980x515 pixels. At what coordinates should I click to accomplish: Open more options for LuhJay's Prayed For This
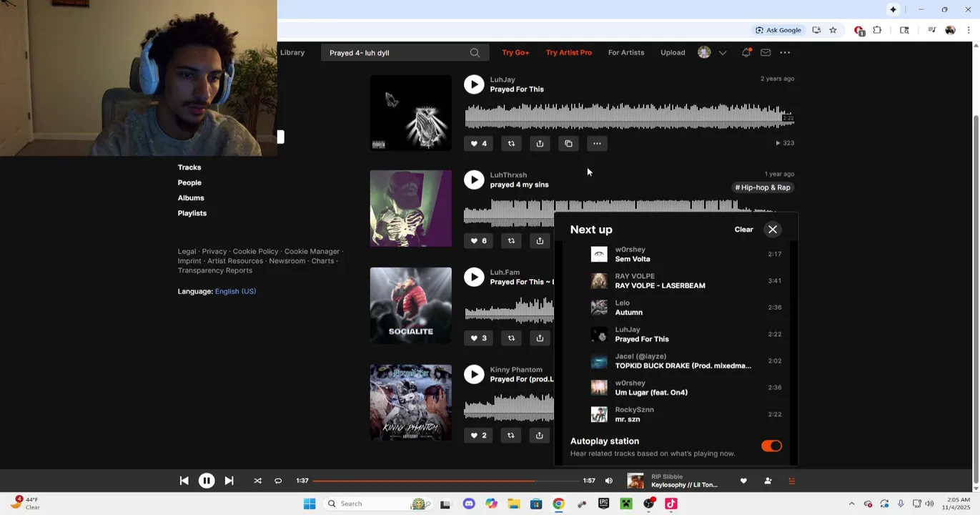point(597,144)
